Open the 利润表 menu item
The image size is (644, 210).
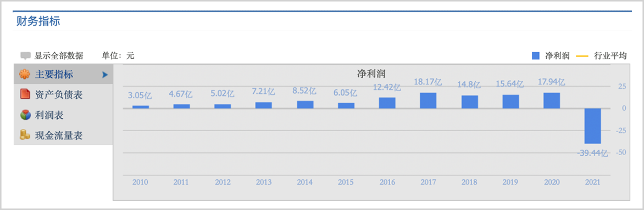coord(63,115)
